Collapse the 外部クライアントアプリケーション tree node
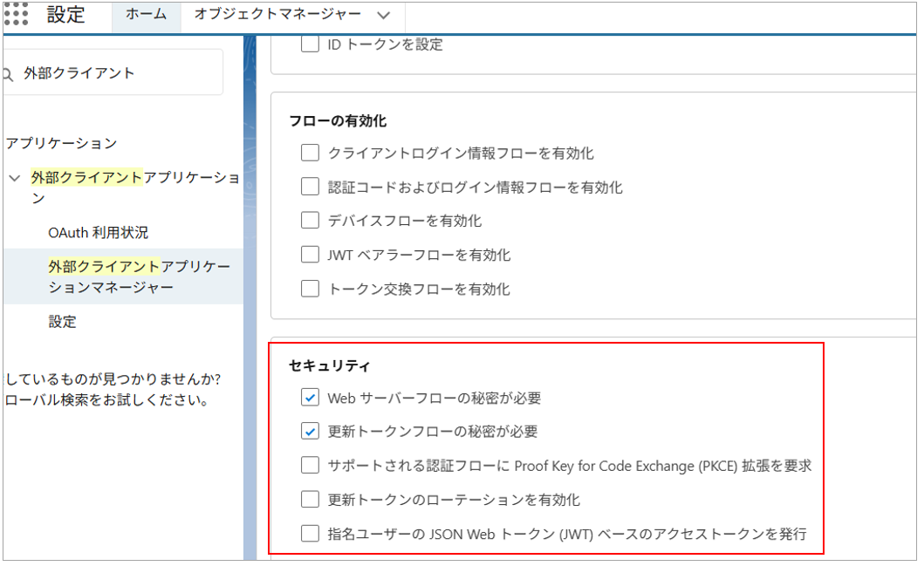The image size is (924, 566). click(x=14, y=178)
